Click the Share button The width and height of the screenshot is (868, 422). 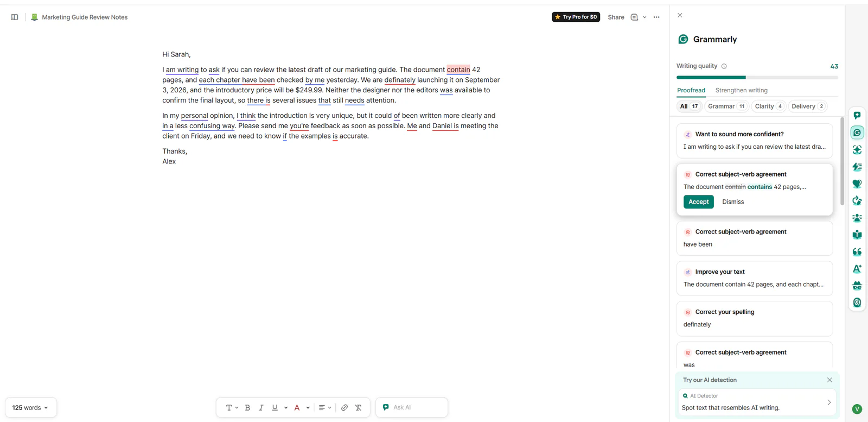tap(616, 17)
